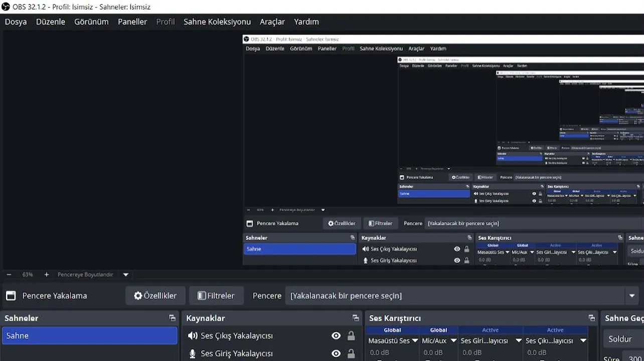Hide the Ses Giriş Yakalayıcısı source
Screen dimensions: 644x361
click(336, 354)
